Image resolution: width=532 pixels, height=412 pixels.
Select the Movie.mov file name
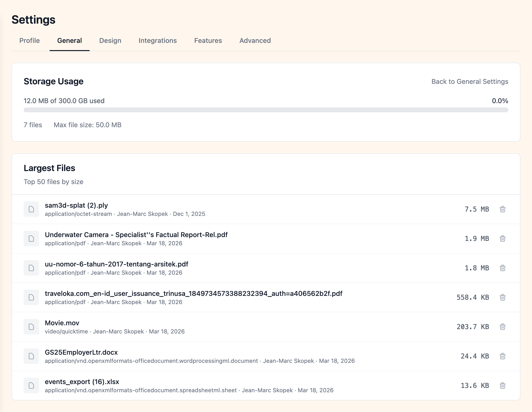point(62,323)
